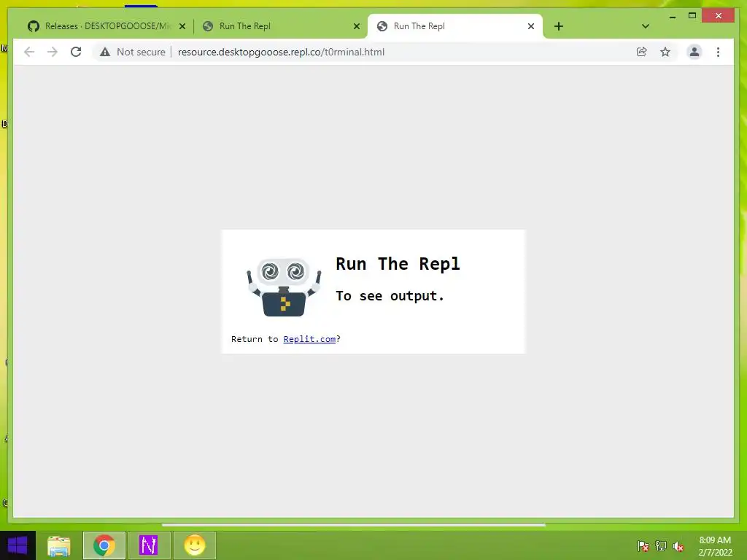Open the Not secure site warning

pos(133,52)
